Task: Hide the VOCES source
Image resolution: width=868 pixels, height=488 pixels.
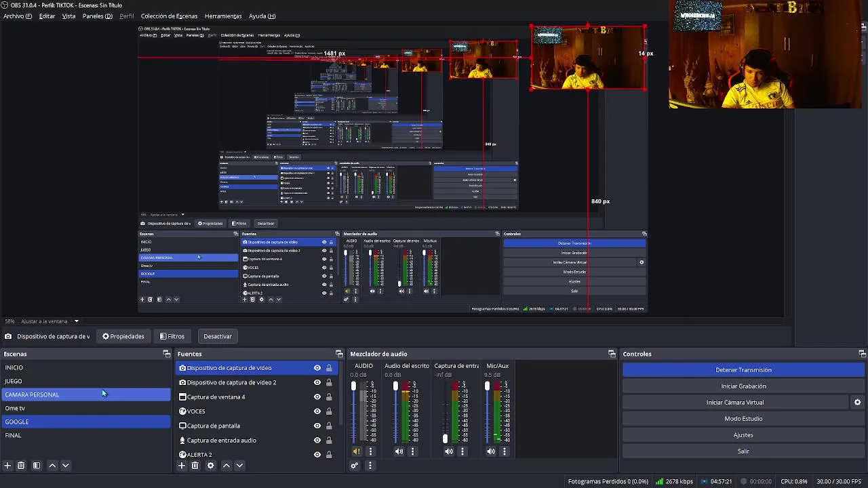Action: pyautogui.click(x=317, y=411)
